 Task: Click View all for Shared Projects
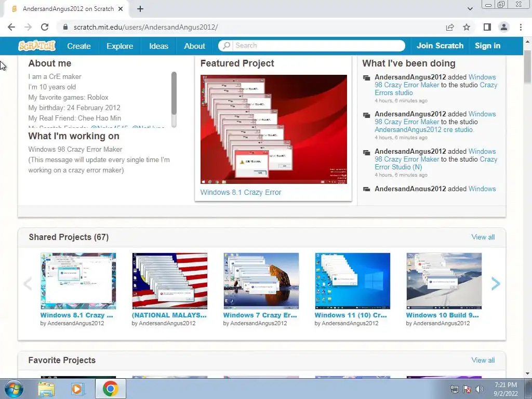click(x=483, y=237)
